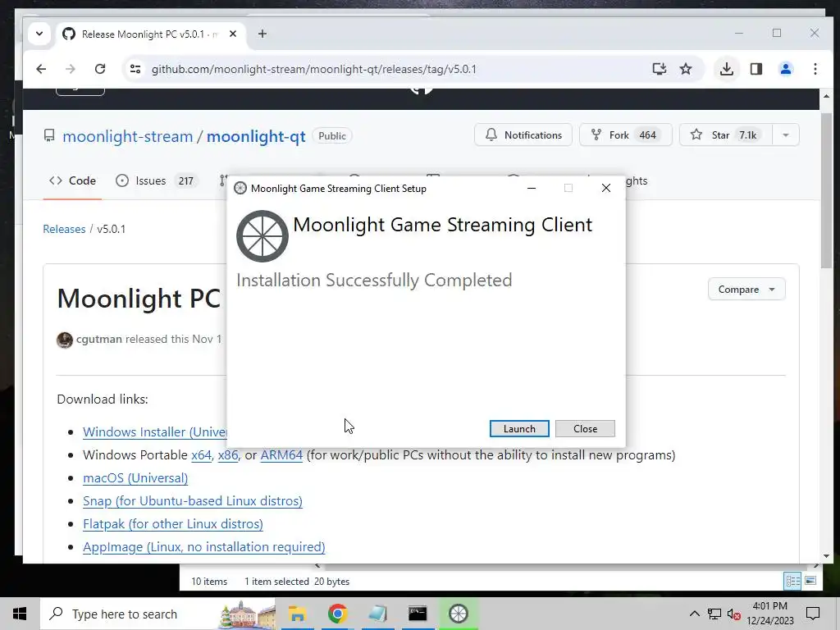The width and height of the screenshot is (840, 630).
Task: Open the clock and date flyout
Action: (769, 614)
